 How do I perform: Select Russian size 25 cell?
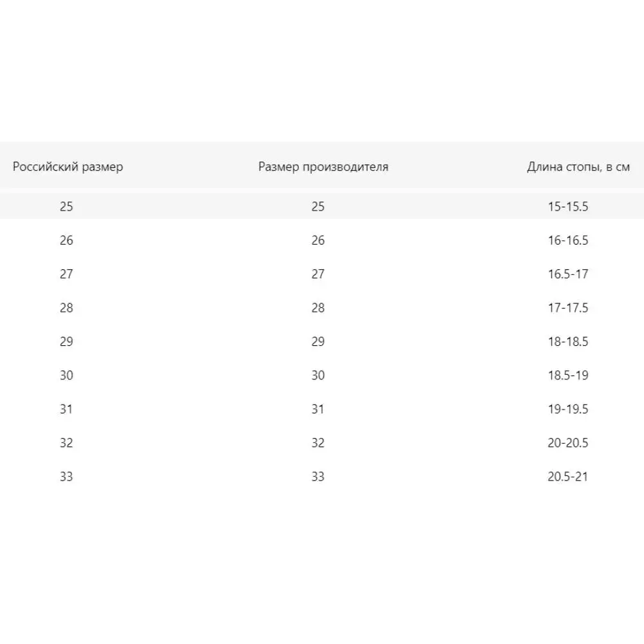point(66,207)
